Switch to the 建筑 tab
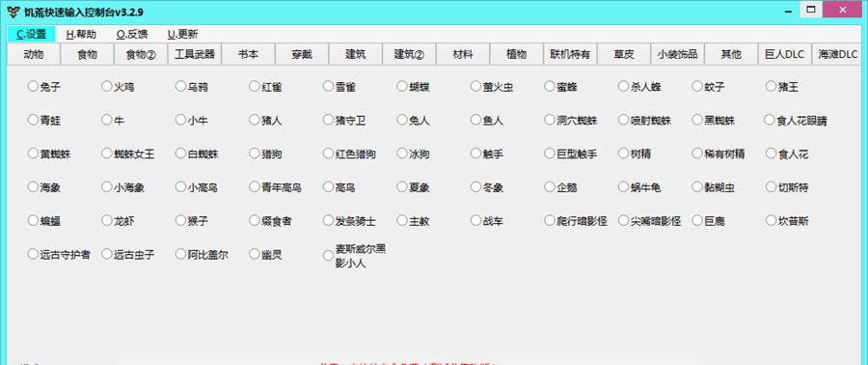868x365 pixels. (356, 54)
